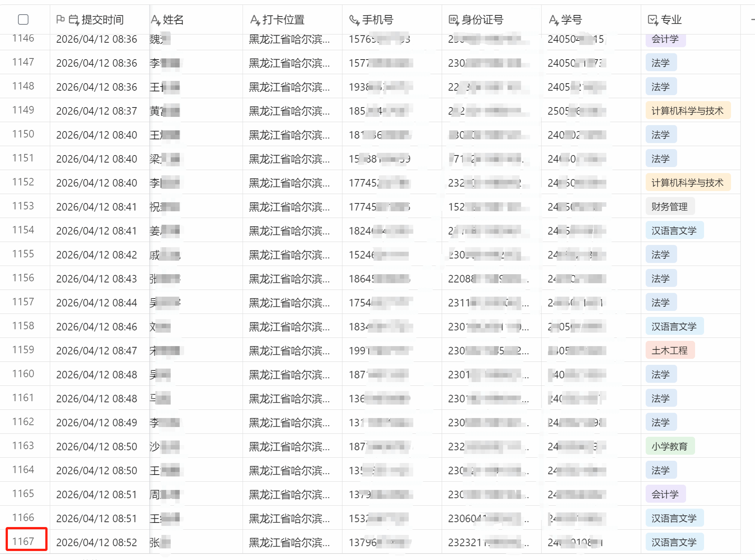Select row number 1150
755x560 pixels.
pyautogui.click(x=23, y=134)
